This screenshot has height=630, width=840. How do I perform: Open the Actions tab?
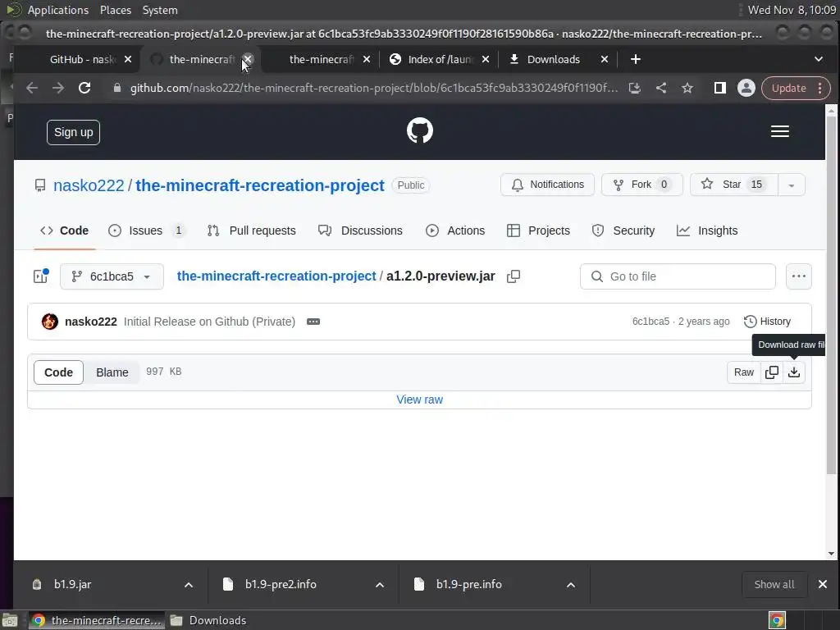point(455,231)
